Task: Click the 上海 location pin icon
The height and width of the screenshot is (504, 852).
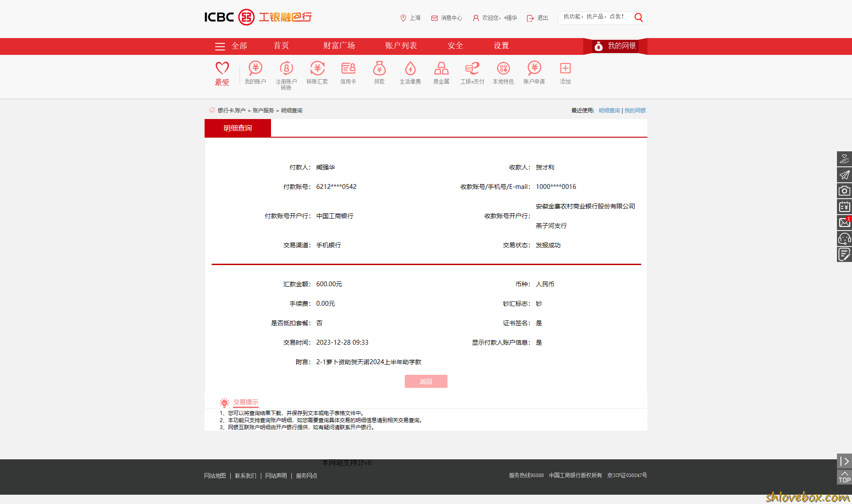Action: [403, 18]
